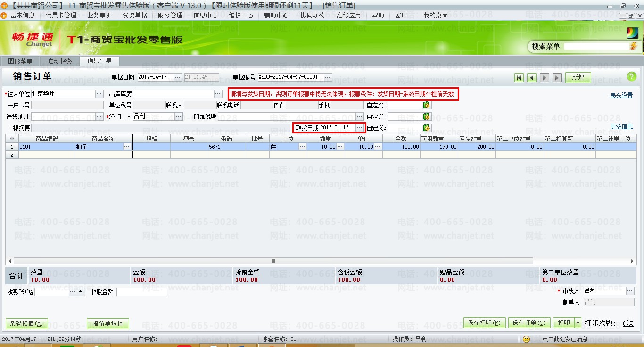Open the 往来单位 selection ellipsis button
The height and width of the screenshot is (347, 644).
click(99, 94)
